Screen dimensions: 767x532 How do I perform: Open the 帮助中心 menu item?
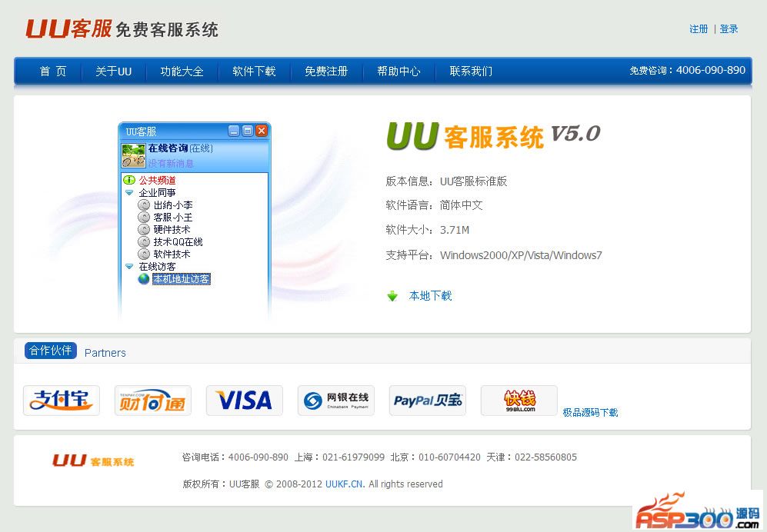click(x=399, y=71)
